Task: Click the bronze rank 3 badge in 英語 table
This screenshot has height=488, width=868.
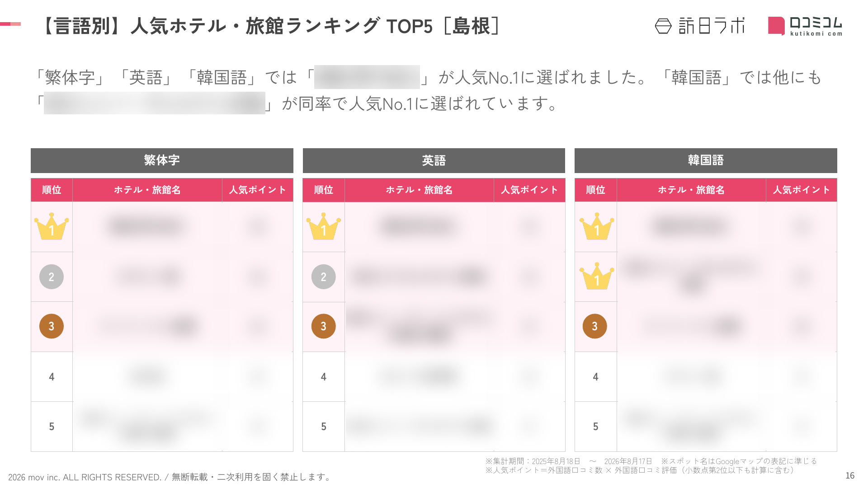Action: point(324,326)
